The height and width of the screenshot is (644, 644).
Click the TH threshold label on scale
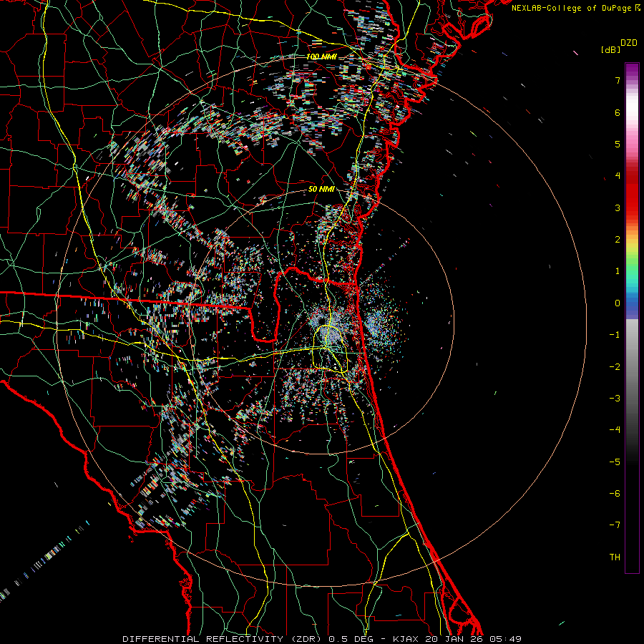[x=615, y=557]
